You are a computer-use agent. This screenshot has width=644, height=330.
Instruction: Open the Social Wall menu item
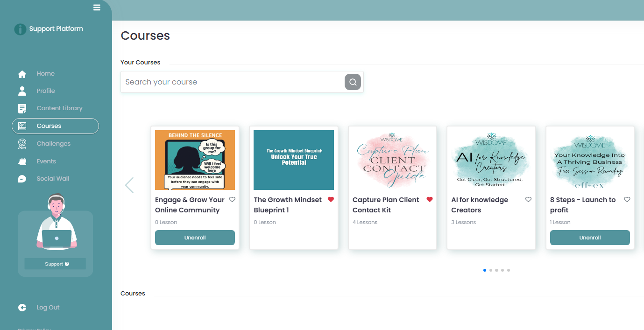click(x=53, y=179)
